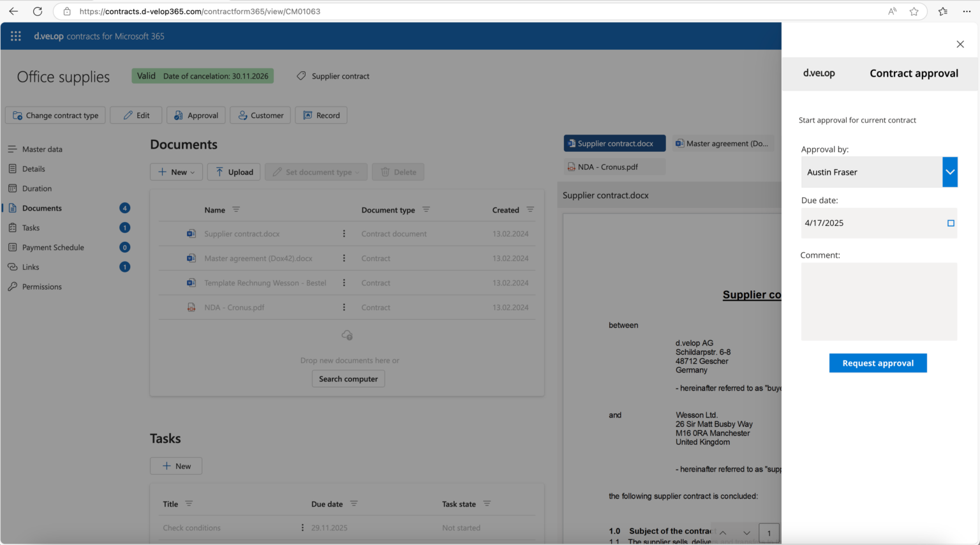Open the Duration section icon

click(13, 188)
